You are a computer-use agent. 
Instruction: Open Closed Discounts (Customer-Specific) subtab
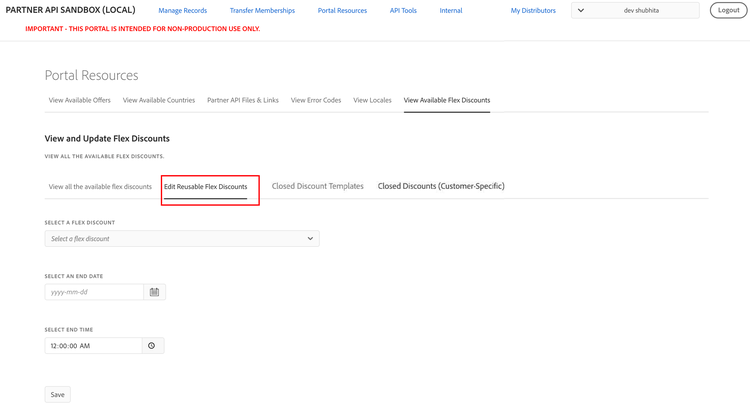441,186
